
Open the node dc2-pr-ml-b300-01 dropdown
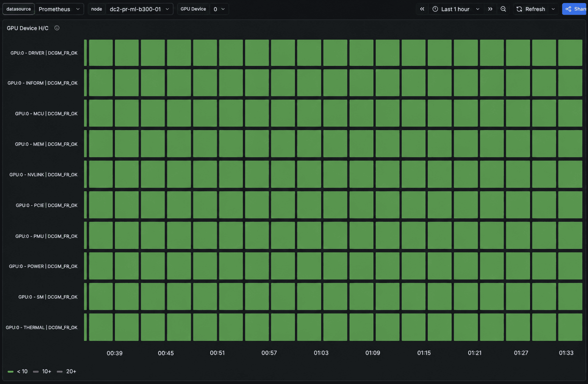[139, 9]
